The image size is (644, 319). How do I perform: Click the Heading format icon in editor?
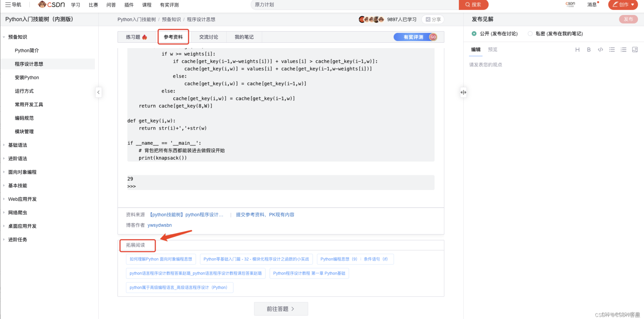577,50
